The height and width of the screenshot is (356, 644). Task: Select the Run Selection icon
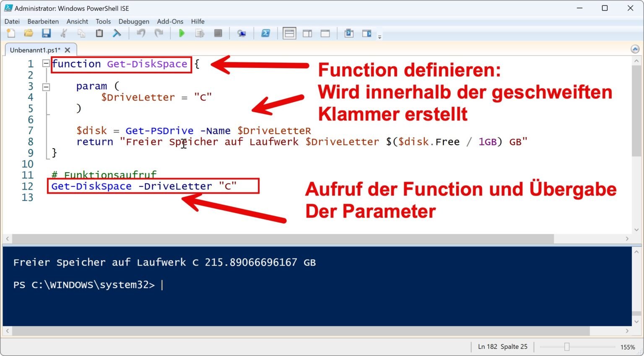[200, 34]
